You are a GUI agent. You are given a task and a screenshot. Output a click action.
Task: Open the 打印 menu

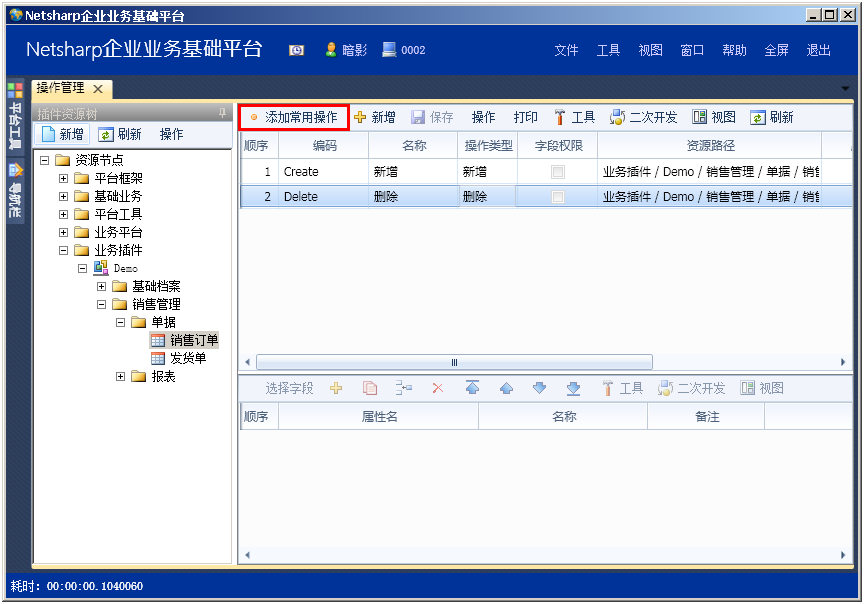pyautogui.click(x=525, y=117)
